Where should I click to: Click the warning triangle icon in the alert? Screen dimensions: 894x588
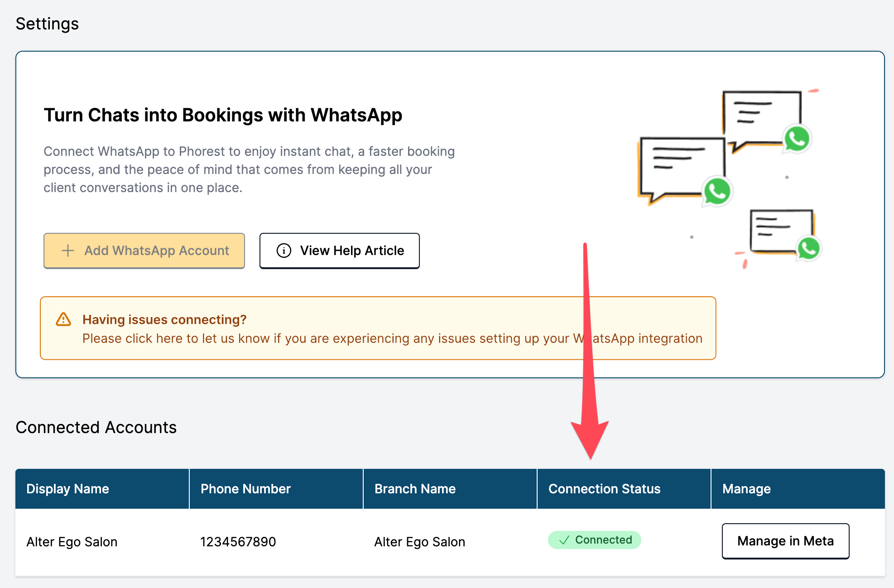63,319
